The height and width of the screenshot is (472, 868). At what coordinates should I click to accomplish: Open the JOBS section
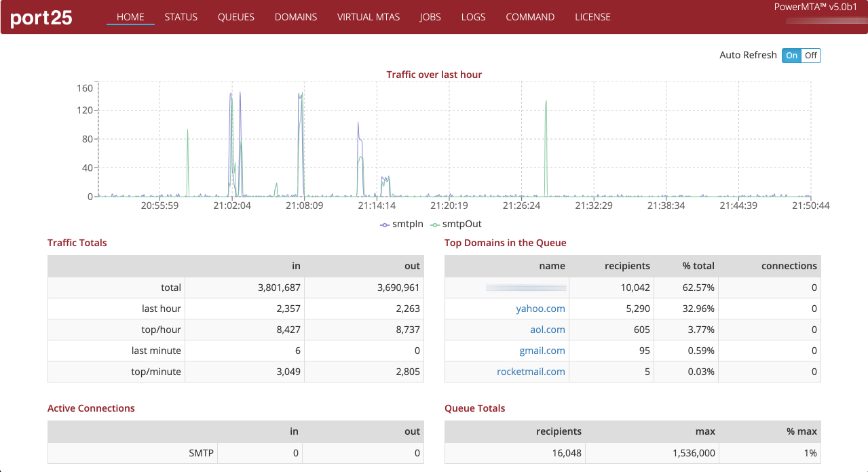430,17
